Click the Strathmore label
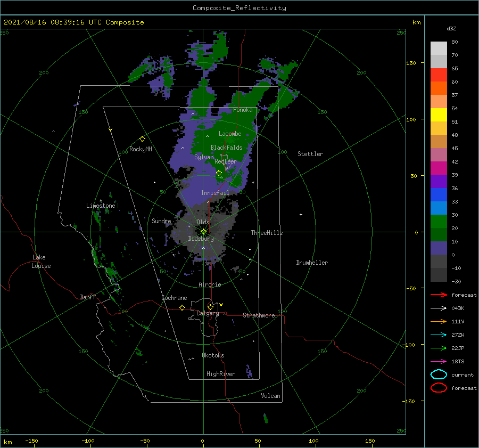 pos(259,315)
